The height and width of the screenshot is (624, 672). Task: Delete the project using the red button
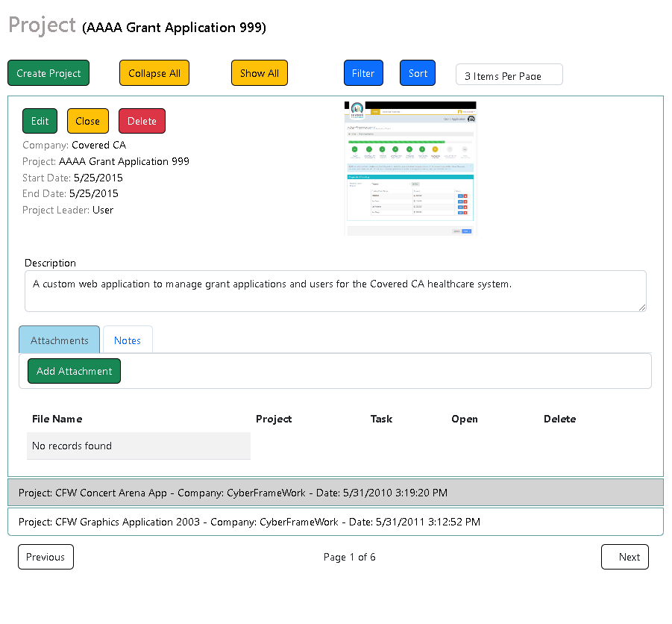point(142,121)
